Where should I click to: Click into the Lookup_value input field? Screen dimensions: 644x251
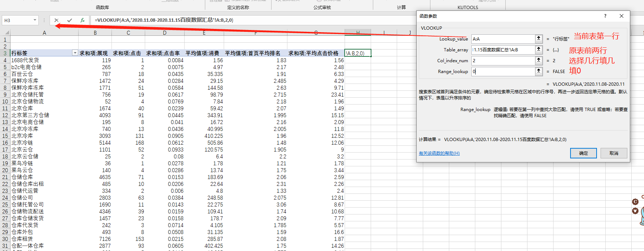502,39
